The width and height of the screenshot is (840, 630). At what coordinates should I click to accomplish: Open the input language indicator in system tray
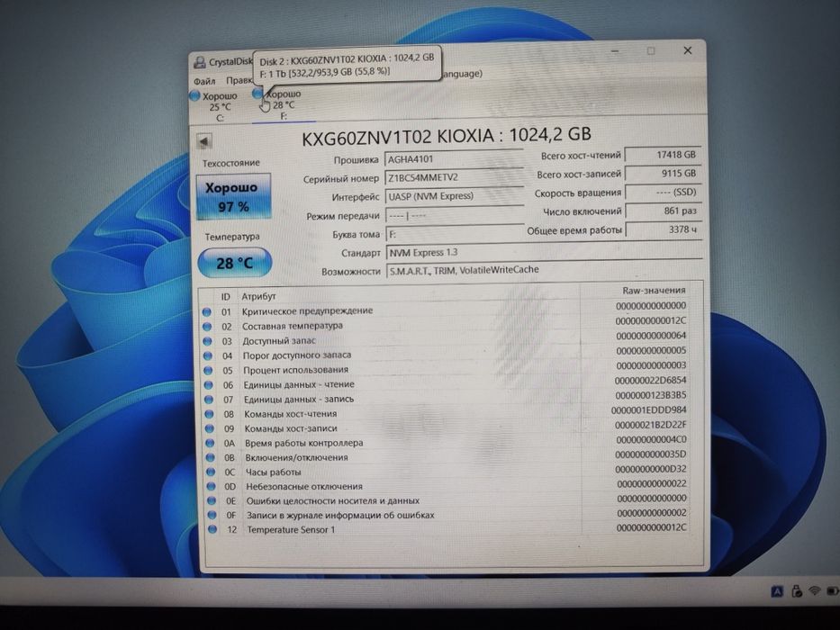[777, 591]
